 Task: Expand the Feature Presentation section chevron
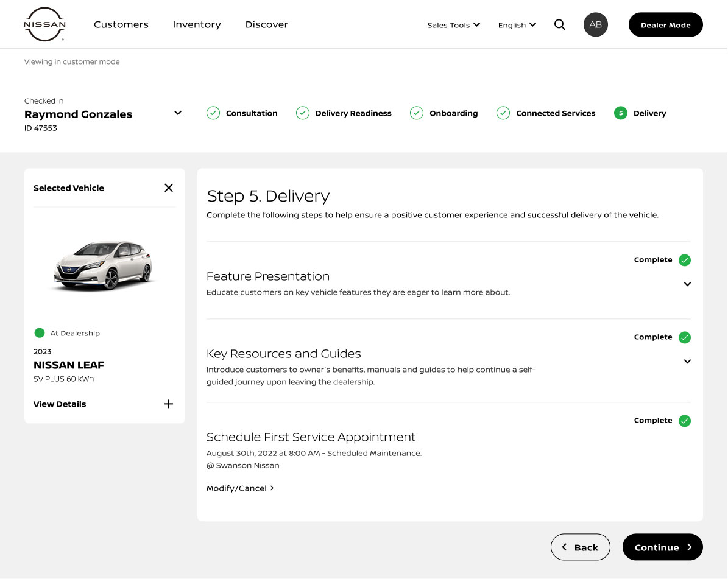click(687, 284)
